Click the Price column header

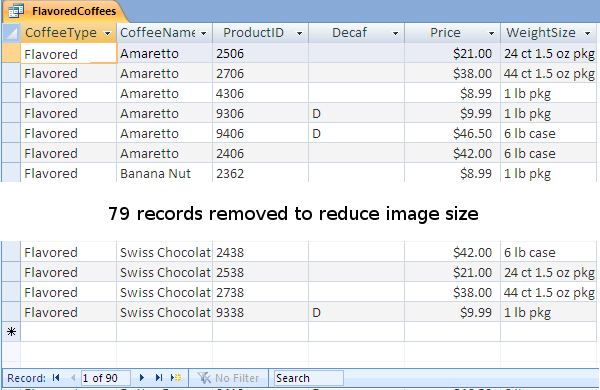point(453,33)
